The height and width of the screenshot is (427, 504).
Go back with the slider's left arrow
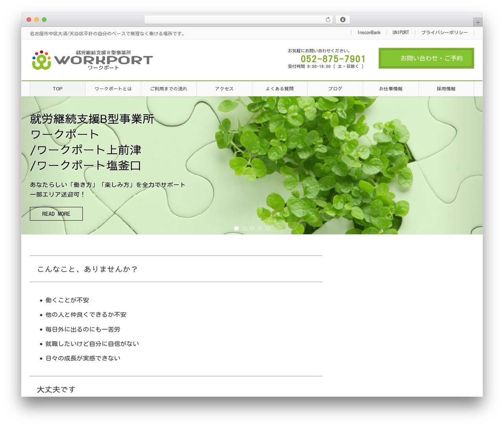pos(46,166)
